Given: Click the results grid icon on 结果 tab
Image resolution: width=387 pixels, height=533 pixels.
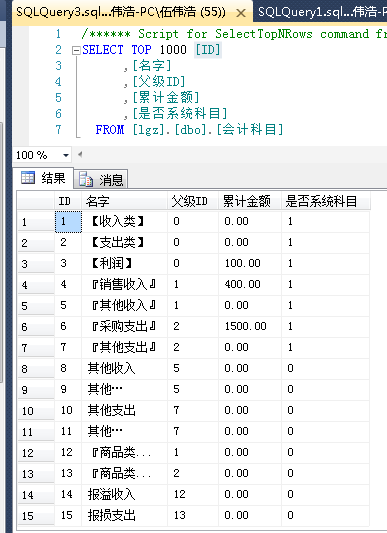Looking at the screenshot, I should (28, 177).
